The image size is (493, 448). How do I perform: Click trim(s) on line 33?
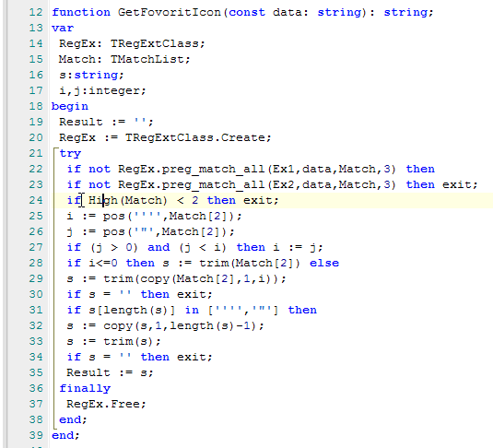132,341
